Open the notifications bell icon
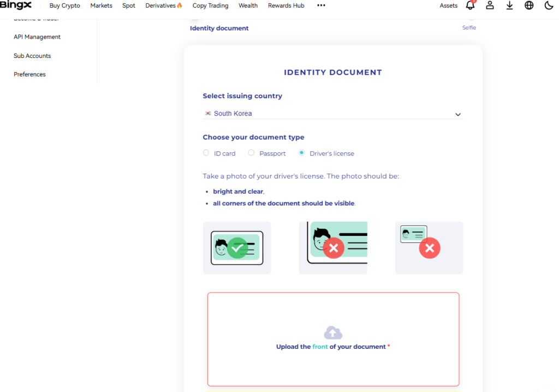The height and width of the screenshot is (392, 559). point(470,5)
